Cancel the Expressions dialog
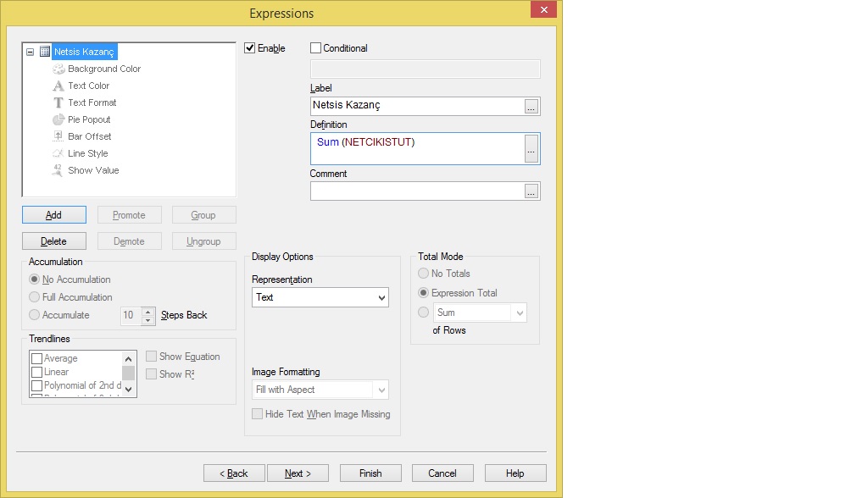Image resolution: width=868 pixels, height=498 pixels. 442,473
